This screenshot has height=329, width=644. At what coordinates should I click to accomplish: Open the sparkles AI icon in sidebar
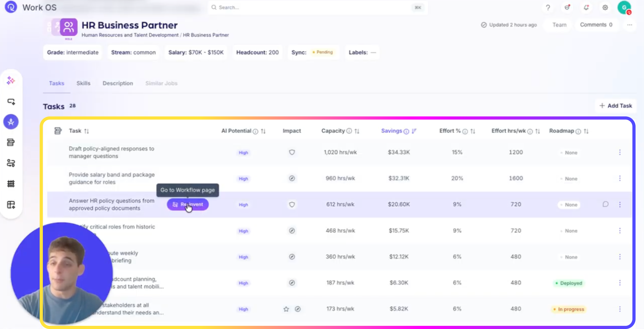pyautogui.click(x=11, y=81)
